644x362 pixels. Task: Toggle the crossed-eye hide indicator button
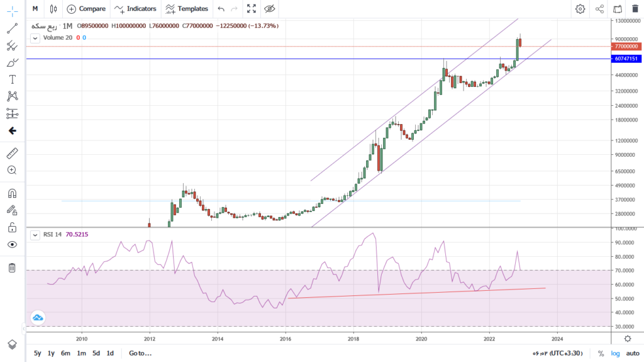269,9
